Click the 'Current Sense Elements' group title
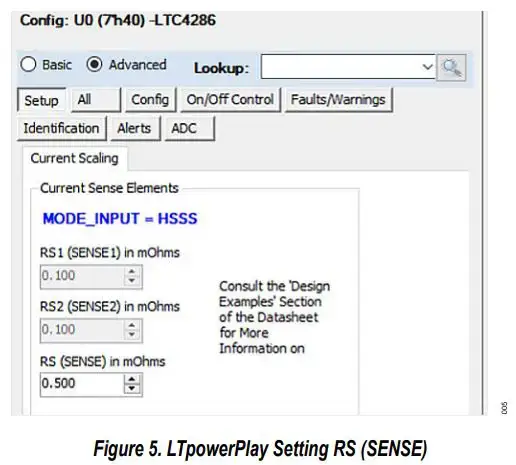 pos(109,188)
